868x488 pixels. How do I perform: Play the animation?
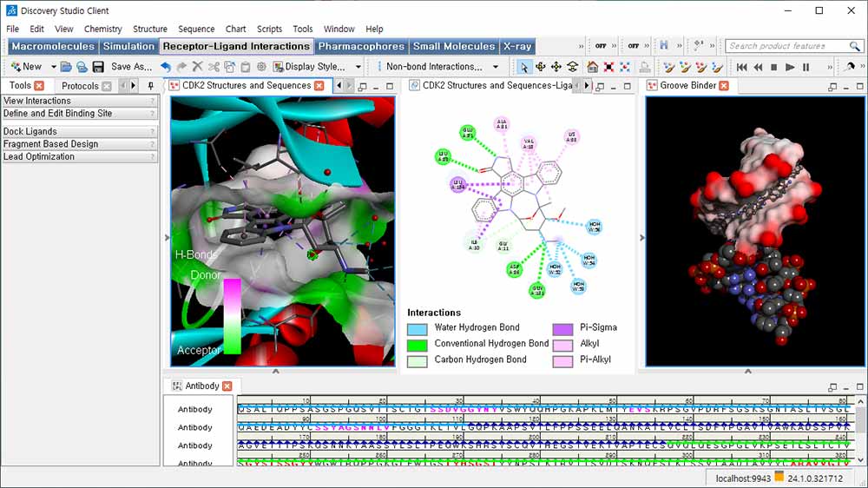point(790,67)
